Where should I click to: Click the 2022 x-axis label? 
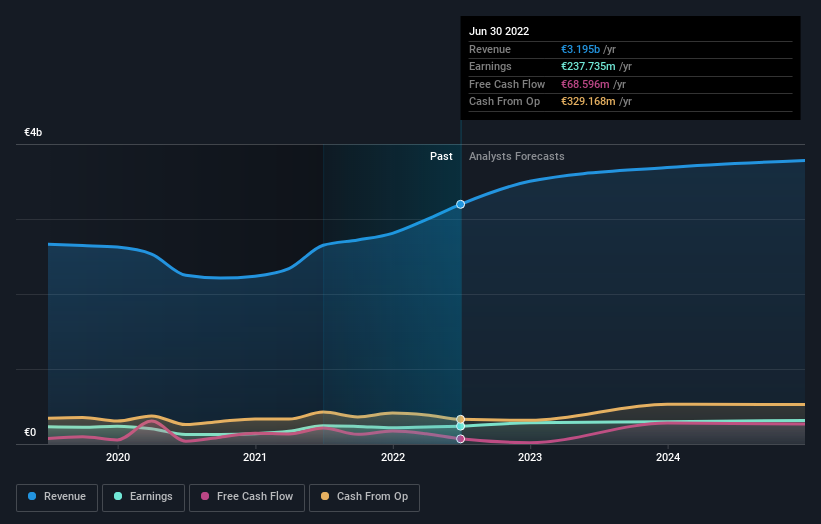point(393,457)
